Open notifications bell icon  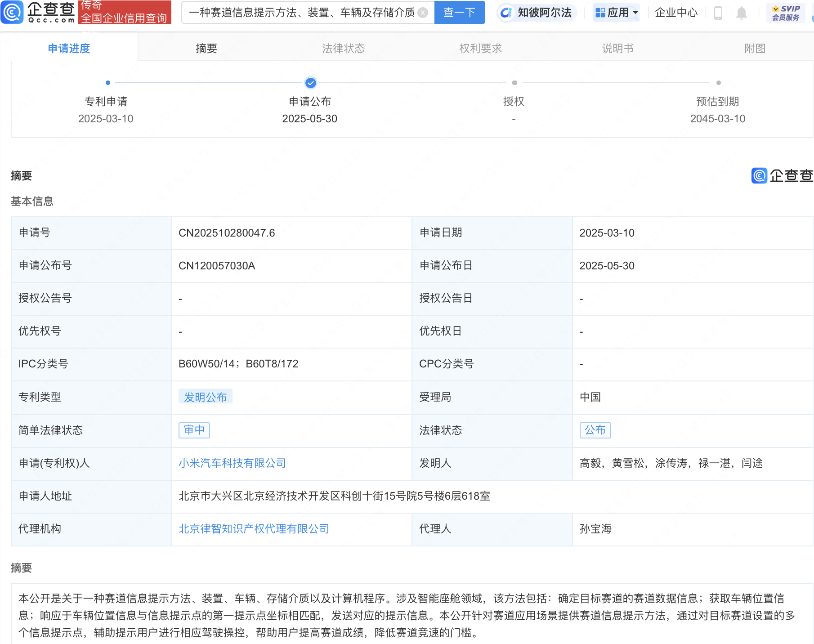[742, 13]
